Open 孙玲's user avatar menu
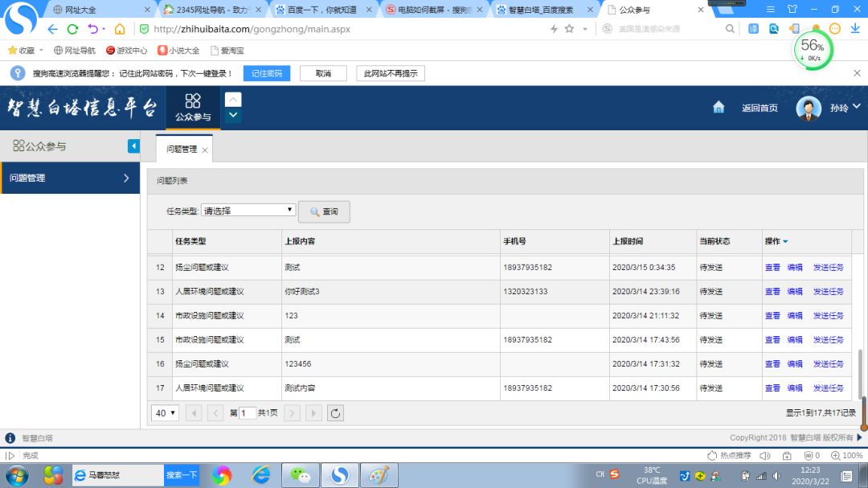Image resolution: width=868 pixels, height=488 pixels. point(808,107)
